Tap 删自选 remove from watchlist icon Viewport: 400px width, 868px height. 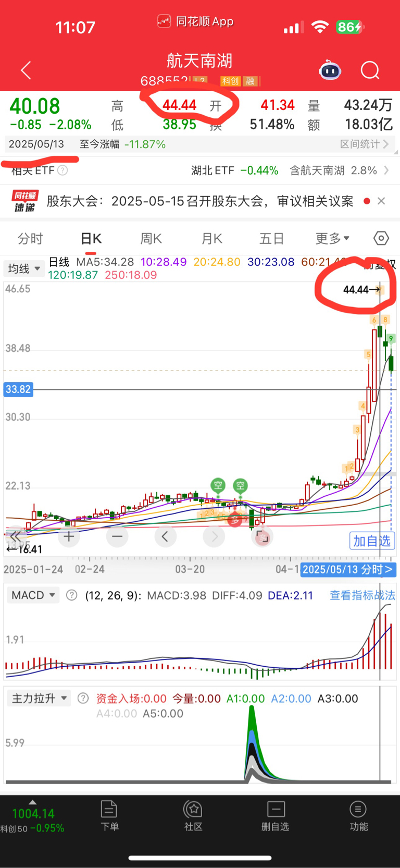pyautogui.click(x=276, y=816)
